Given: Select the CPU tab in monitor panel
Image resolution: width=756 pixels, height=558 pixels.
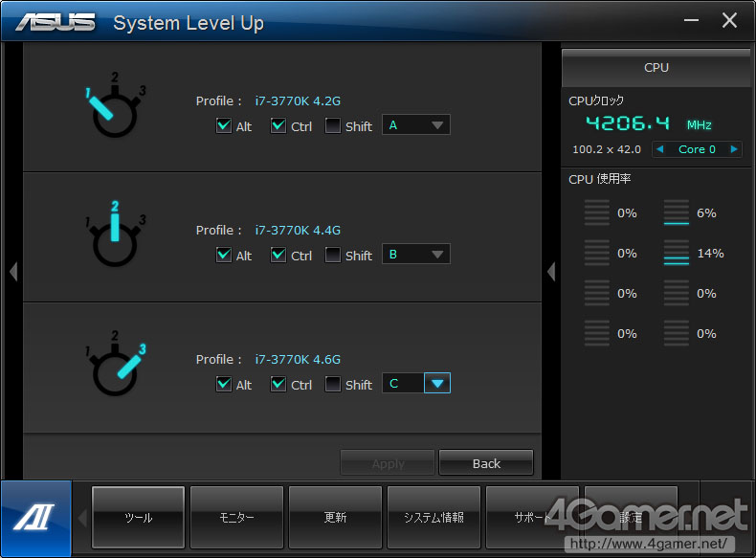Looking at the screenshot, I should coord(656,68).
